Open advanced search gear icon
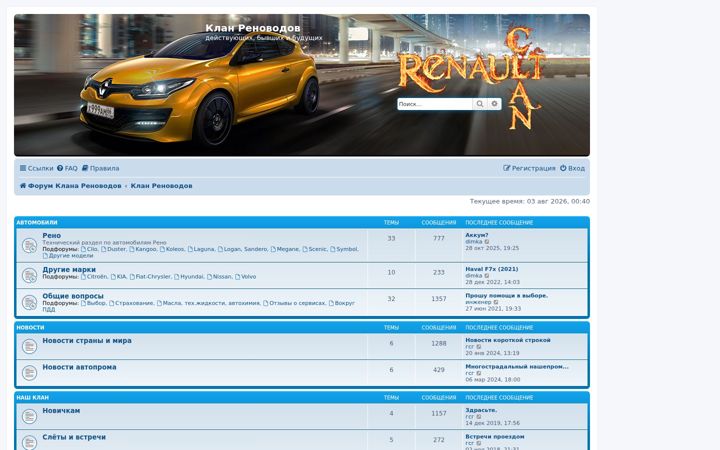The image size is (720, 450). click(495, 104)
